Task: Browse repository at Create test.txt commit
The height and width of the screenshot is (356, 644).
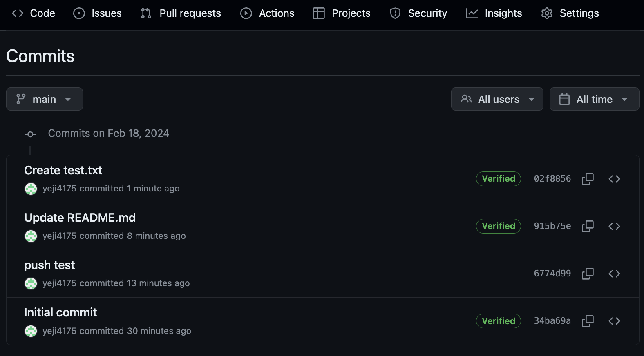Action: pos(614,179)
